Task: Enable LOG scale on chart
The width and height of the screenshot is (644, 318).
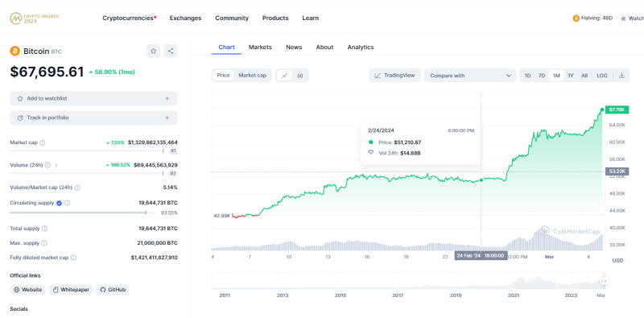Action: tap(602, 76)
